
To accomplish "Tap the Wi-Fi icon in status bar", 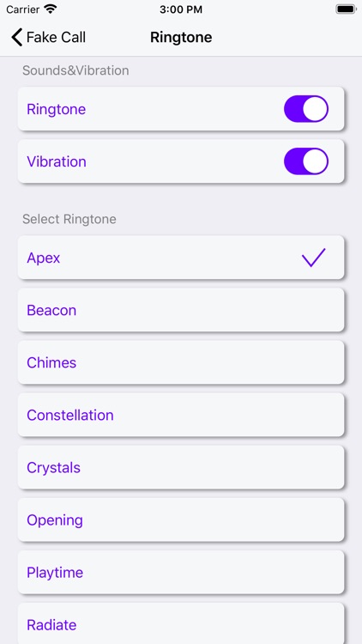I will 51,9.
